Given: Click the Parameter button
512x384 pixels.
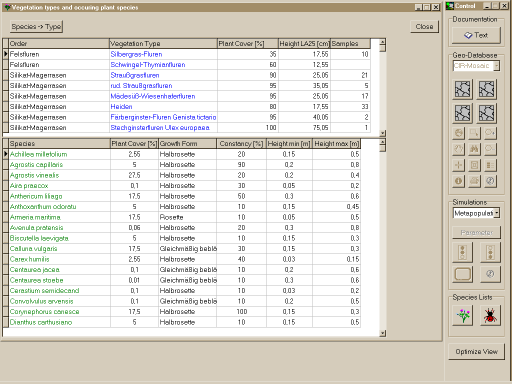Looking at the screenshot, I should 476,232.
